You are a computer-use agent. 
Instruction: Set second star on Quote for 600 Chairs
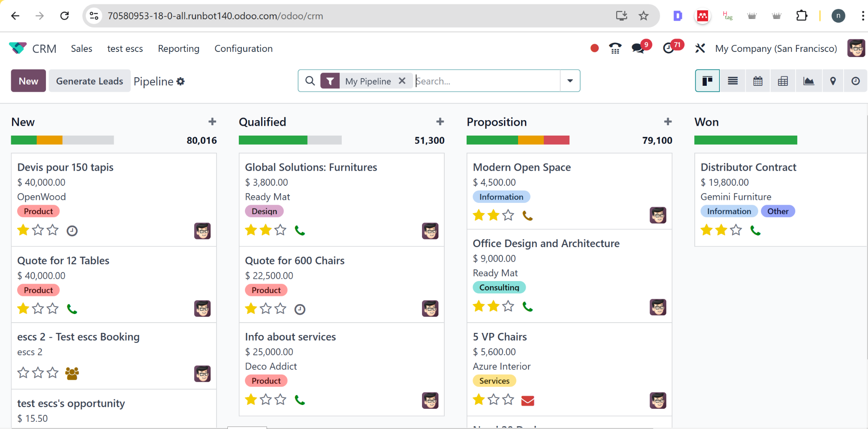266,308
